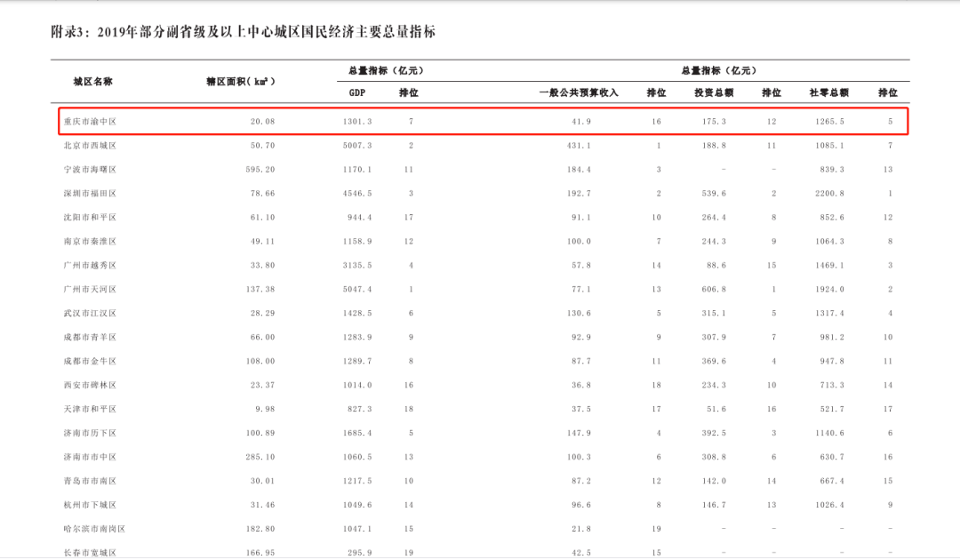960x560 pixels.
Task: Click the 杭州市下城区 district name
Action: coord(90,505)
